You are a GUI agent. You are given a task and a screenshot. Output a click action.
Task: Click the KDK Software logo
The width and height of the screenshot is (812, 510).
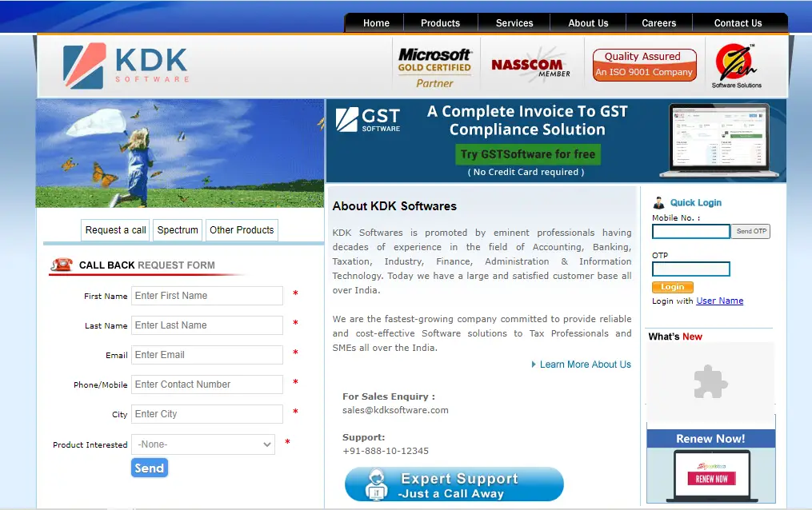coord(126,66)
